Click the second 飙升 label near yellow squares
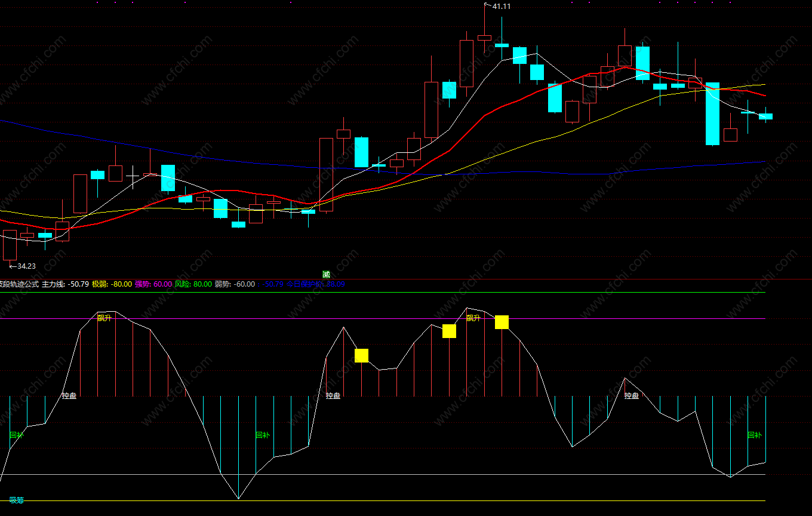812x516 pixels. click(x=473, y=318)
